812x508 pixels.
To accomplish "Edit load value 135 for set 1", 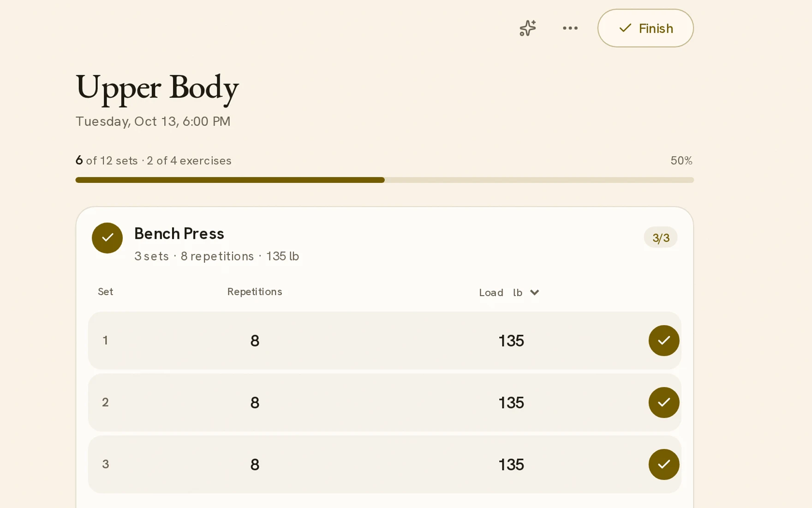I will 511,341.
